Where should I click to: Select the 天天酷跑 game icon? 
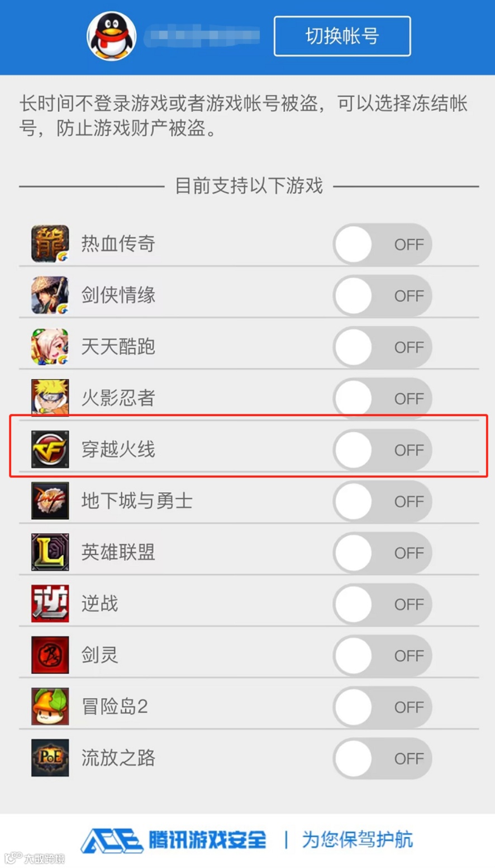point(50,346)
